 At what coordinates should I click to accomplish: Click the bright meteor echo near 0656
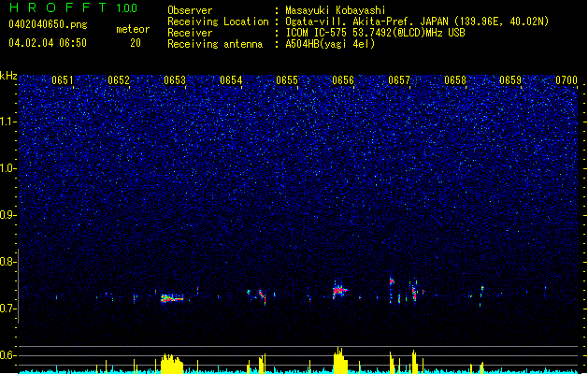pos(340,290)
